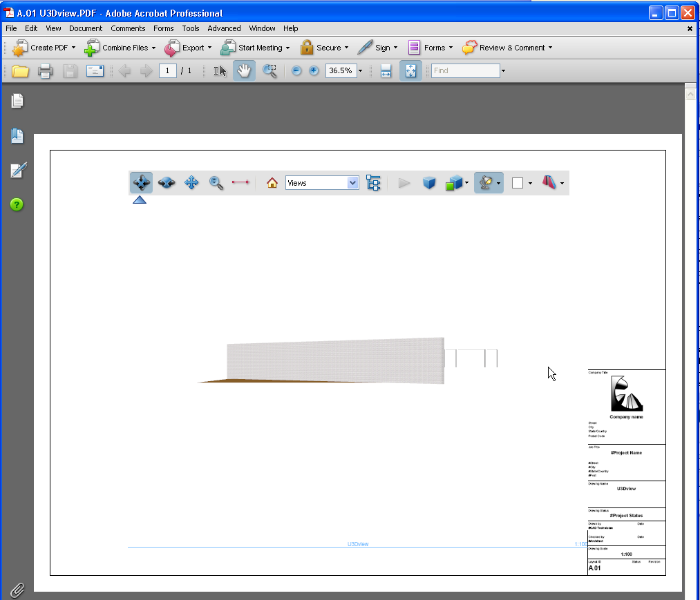
Task: Toggle extra lighting with the lamp icon
Action: pyautogui.click(x=486, y=182)
